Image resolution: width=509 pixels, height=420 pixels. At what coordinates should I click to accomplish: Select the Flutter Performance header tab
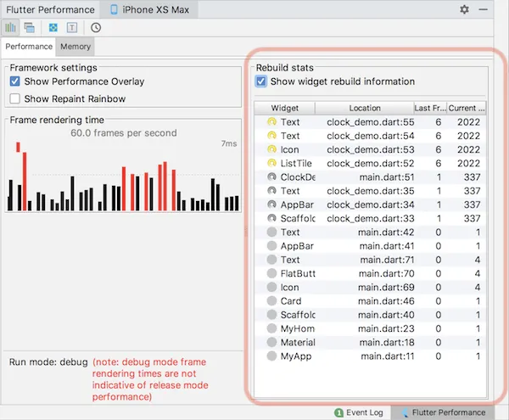(50, 9)
